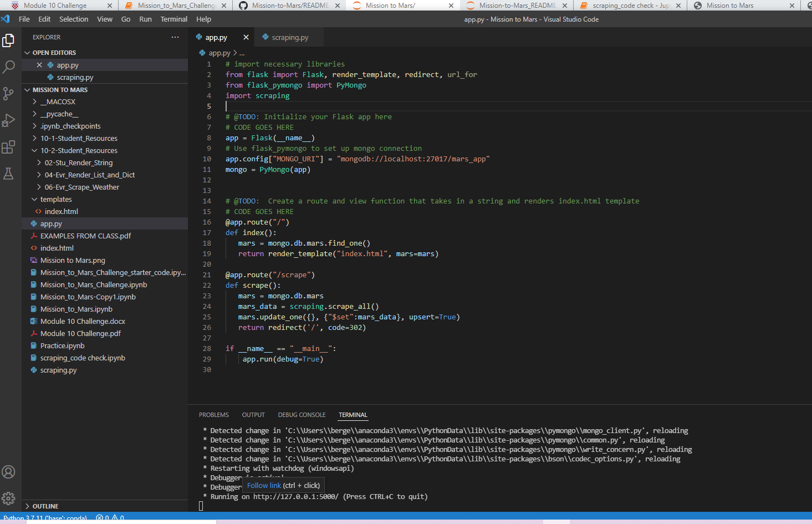Close app.py in Open Editors list
Image resolution: width=812 pixels, height=524 pixels.
pos(39,65)
